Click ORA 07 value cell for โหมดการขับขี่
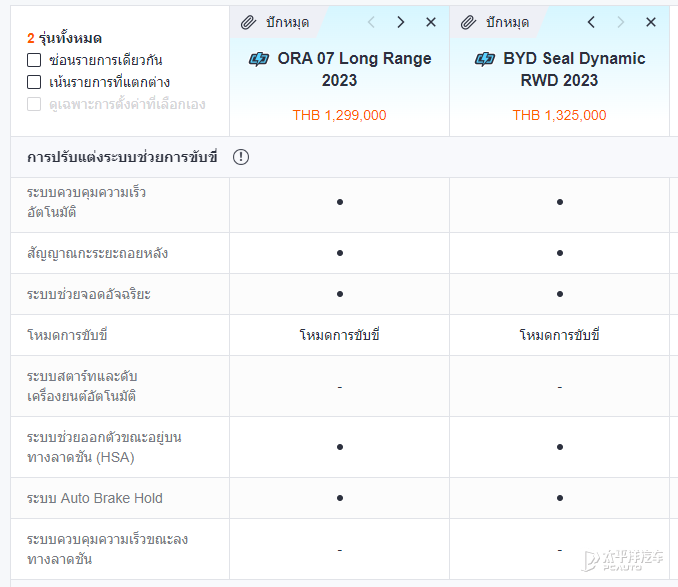This screenshot has height=587, width=678. click(x=339, y=335)
